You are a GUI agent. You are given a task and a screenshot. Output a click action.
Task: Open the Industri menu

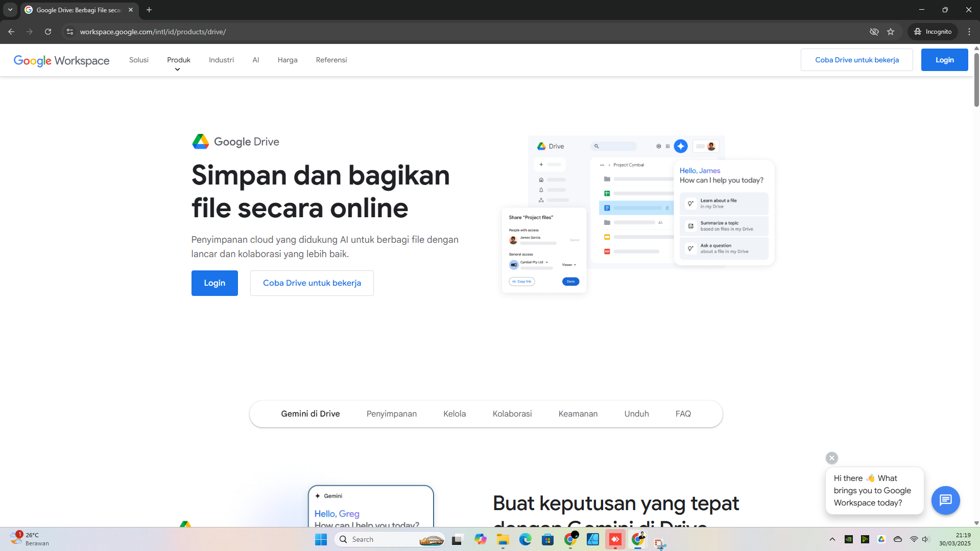[x=221, y=60]
